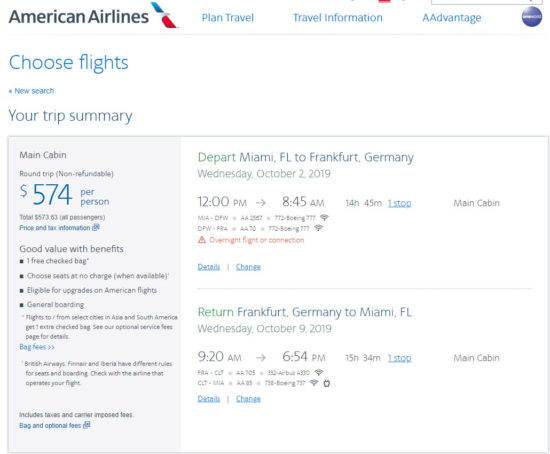550x454 pixels.
Task: Click the oneworld alliance globe icon
Action: point(532,16)
